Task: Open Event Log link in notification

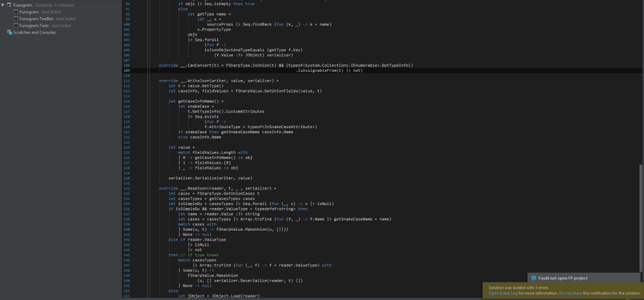Action: click(503, 293)
